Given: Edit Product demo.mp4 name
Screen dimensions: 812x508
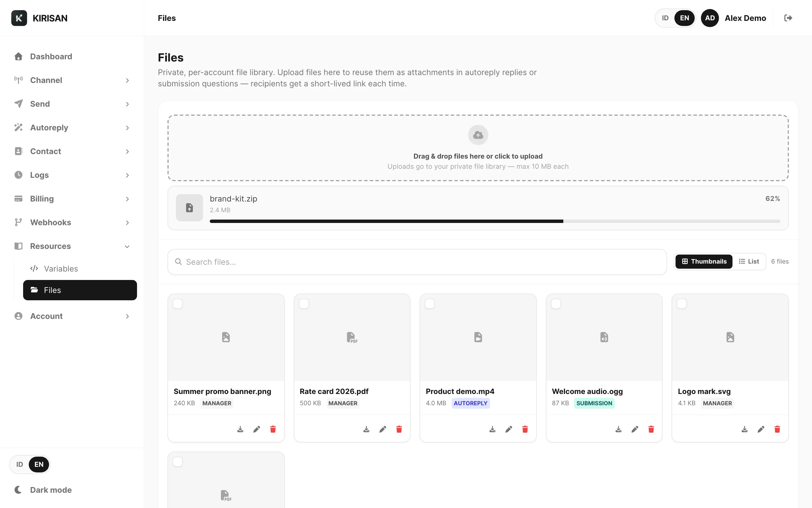Looking at the screenshot, I should [509, 429].
